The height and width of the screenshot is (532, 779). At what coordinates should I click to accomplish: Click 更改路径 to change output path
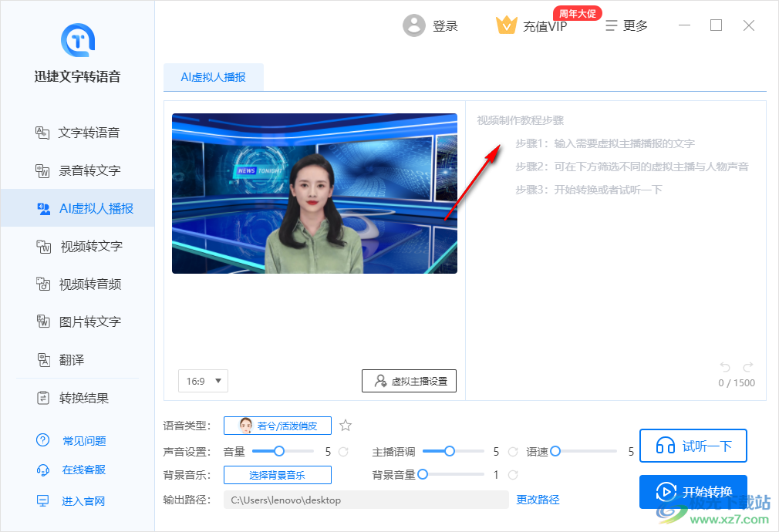538,500
